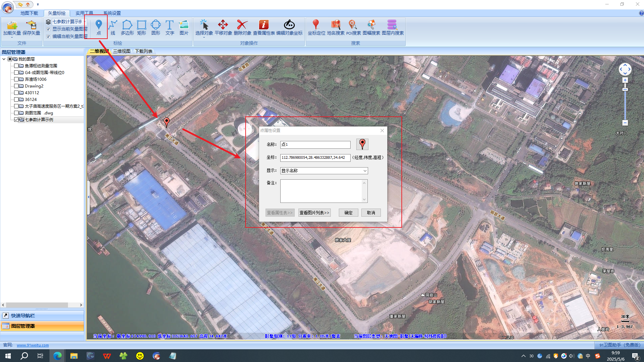Image resolution: width=644 pixels, height=362 pixels.
Task: Open the 快速导航栏 panel
Action: 42,316
